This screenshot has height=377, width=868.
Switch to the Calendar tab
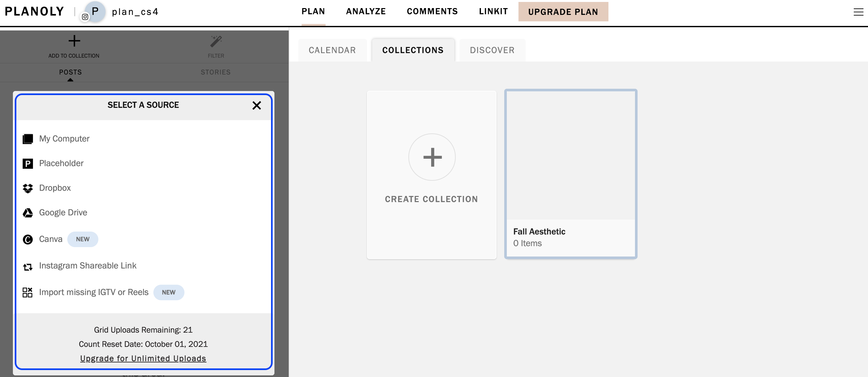332,50
